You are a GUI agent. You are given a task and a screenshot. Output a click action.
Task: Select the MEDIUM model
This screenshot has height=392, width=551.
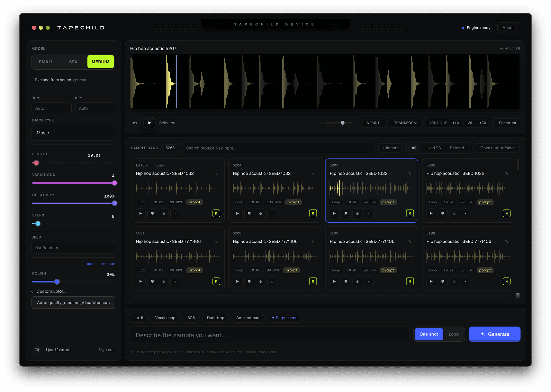coord(100,62)
